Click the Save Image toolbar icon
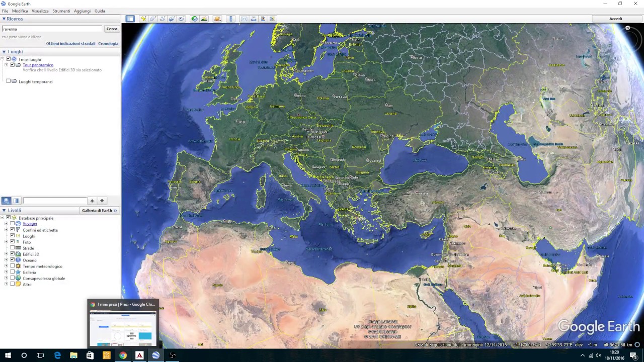This screenshot has height=362, width=644. click(263, 19)
